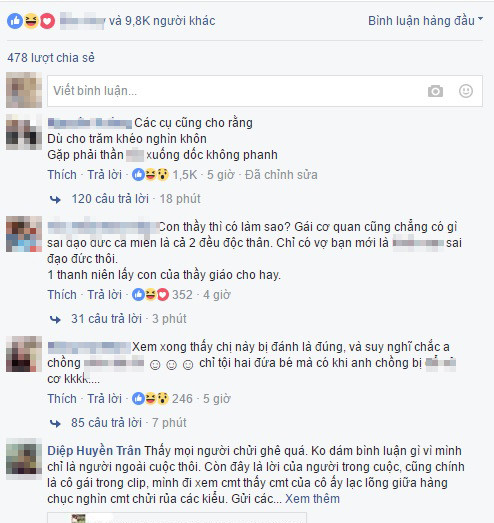Click Xem thêm to expand the comment
Screen dimensions: 494x523
(312, 499)
